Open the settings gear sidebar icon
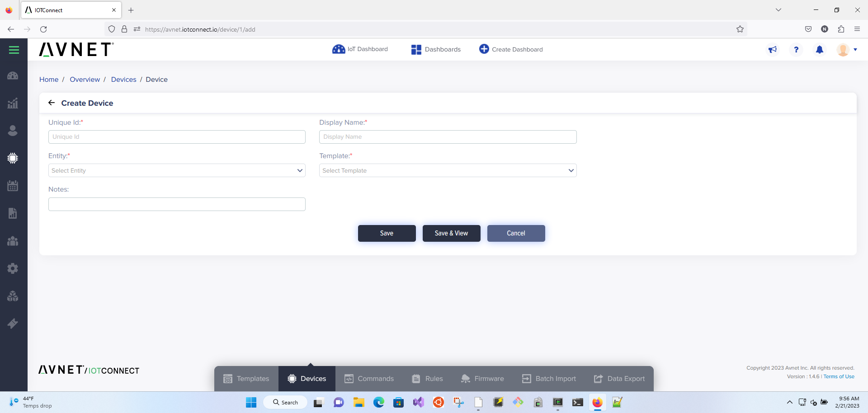Viewport: 868px width, 413px height. pyautogui.click(x=13, y=268)
